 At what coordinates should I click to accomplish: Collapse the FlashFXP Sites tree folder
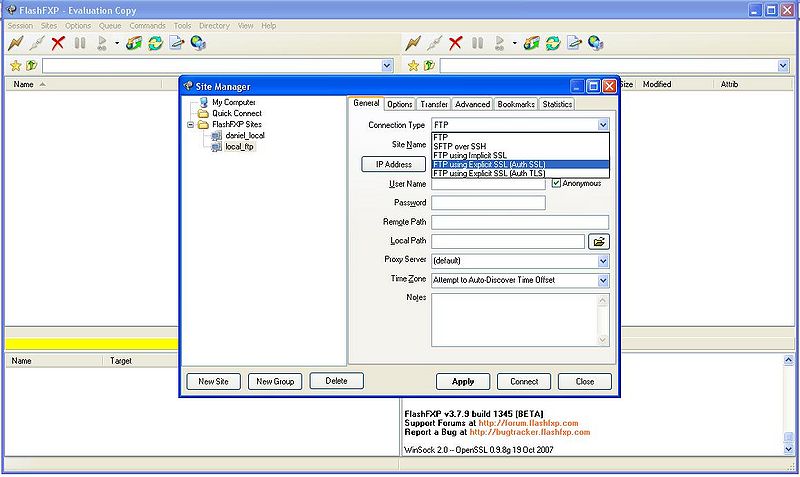[x=190, y=125]
